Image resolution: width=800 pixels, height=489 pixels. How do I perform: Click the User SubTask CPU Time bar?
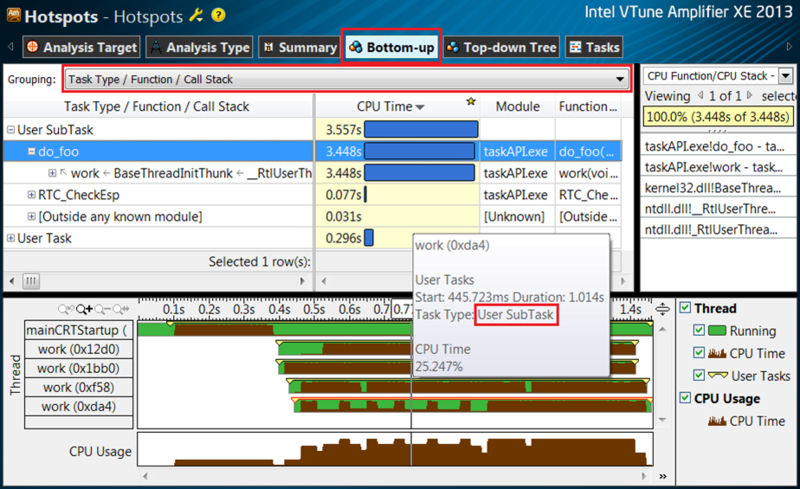pos(421,130)
